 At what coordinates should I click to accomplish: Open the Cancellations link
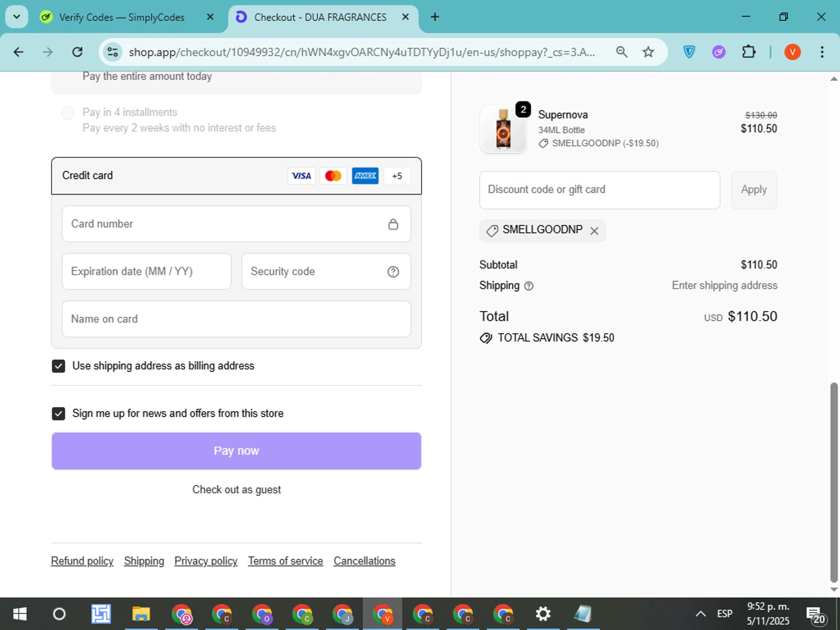[365, 561]
